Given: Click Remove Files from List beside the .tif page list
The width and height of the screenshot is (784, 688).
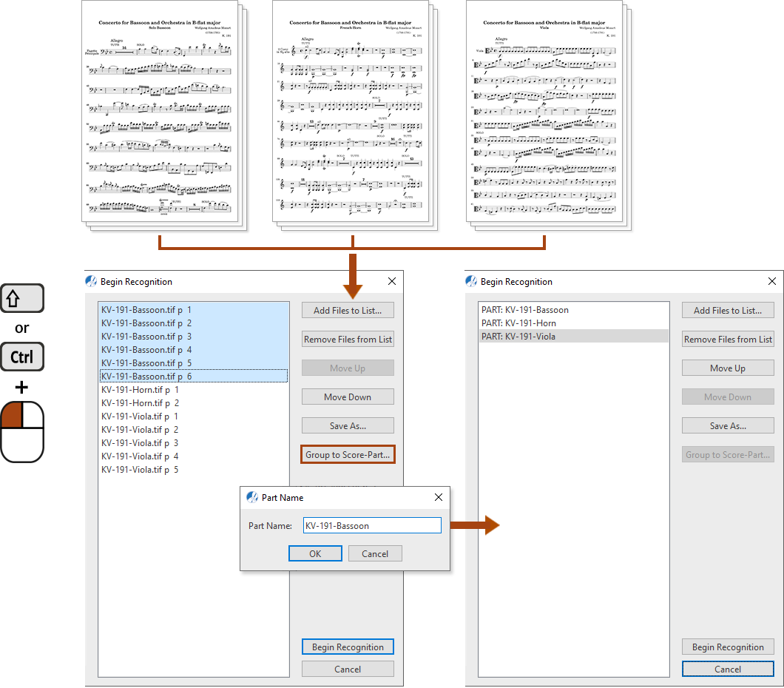Looking at the screenshot, I should [x=348, y=340].
